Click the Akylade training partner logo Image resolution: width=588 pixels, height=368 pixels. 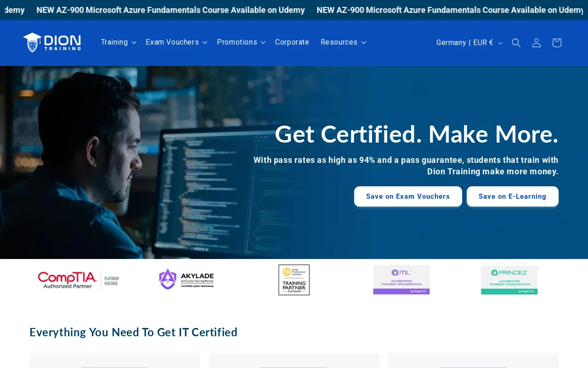tap(187, 279)
